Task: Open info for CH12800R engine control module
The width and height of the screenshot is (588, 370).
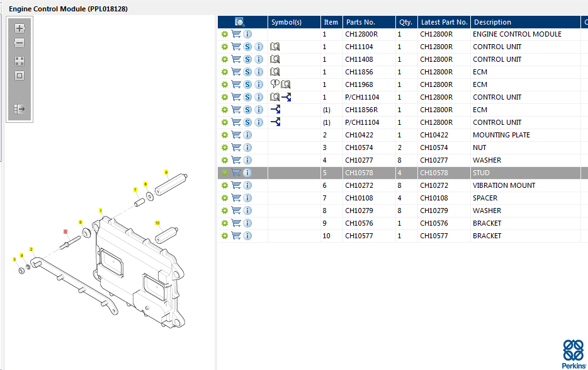Action: coord(247,34)
